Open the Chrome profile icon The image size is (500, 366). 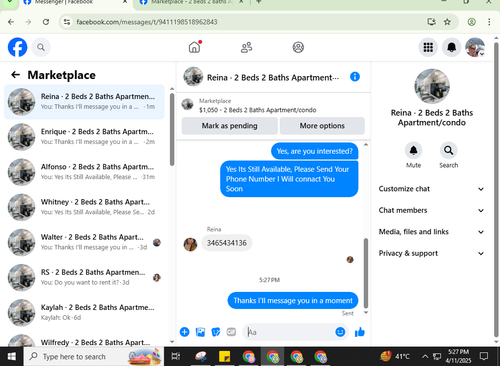pyautogui.click(x=471, y=22)
